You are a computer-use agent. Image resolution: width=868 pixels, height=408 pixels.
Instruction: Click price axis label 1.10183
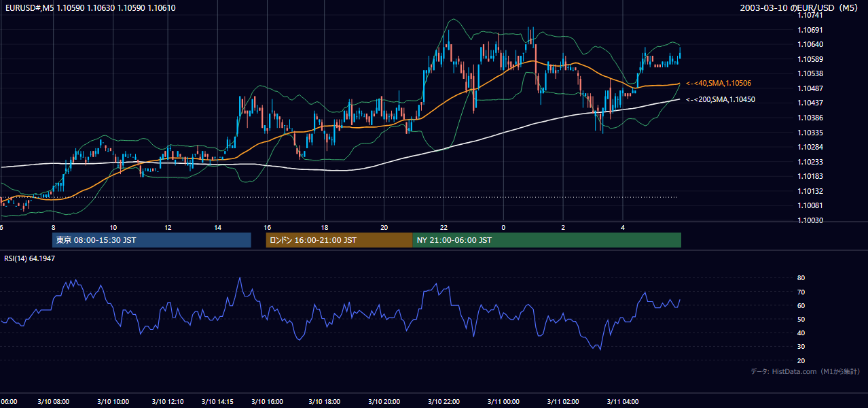click(811, 176)
